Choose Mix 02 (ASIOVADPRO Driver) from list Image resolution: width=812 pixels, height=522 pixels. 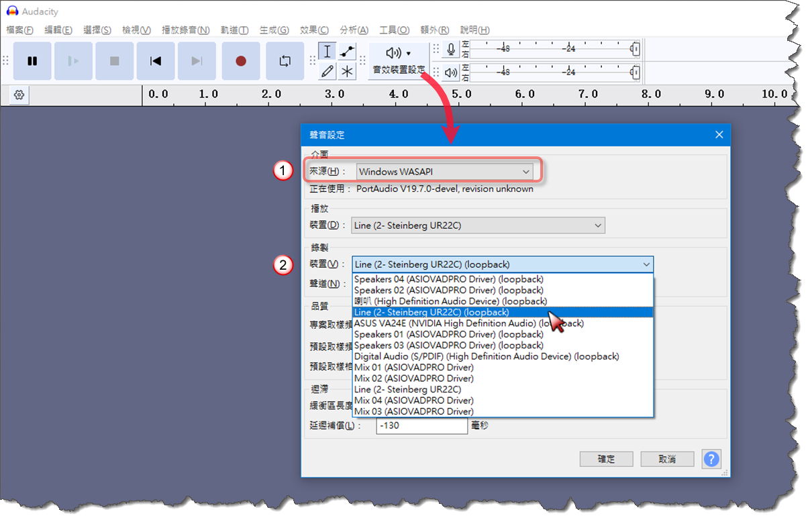point(503,378)
